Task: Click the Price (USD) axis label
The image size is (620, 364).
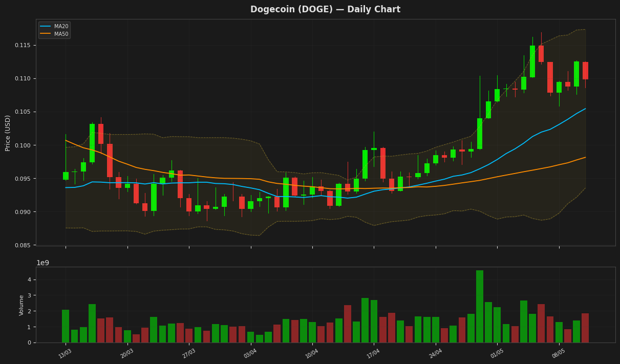Action: [x=8, y=133]
